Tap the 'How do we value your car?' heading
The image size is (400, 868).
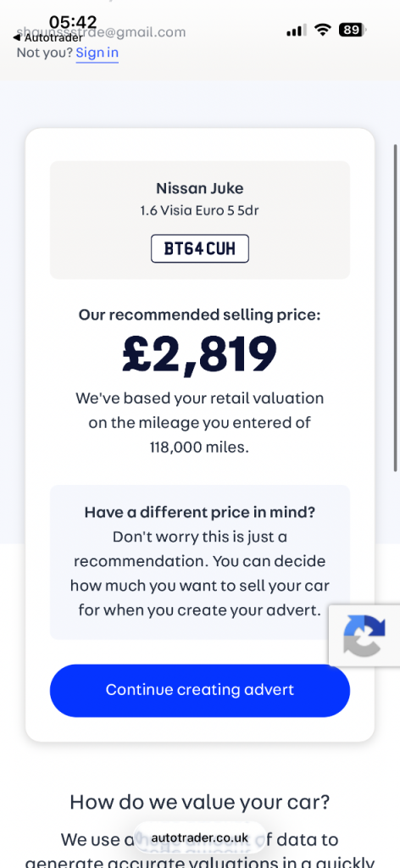pos(200,801)
